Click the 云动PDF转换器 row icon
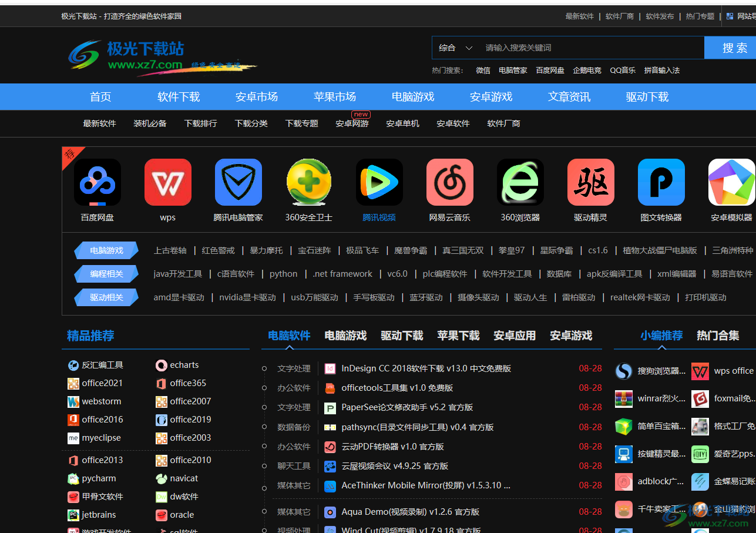 tap(330, 447)
